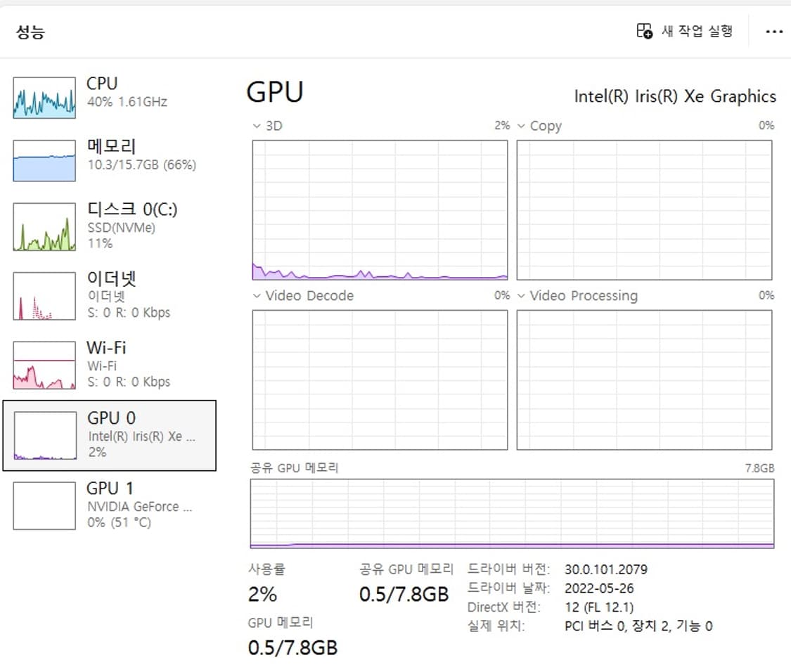The width and height of the screenshot is (791, 672).
Task: Collapse the Video Decode graph
Action: [x=256, y=296]
